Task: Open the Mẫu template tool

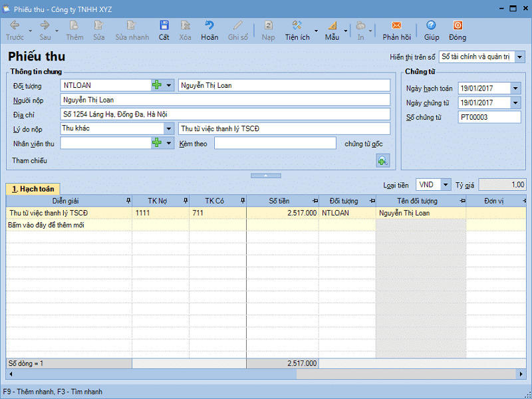Action: [332, 31]
